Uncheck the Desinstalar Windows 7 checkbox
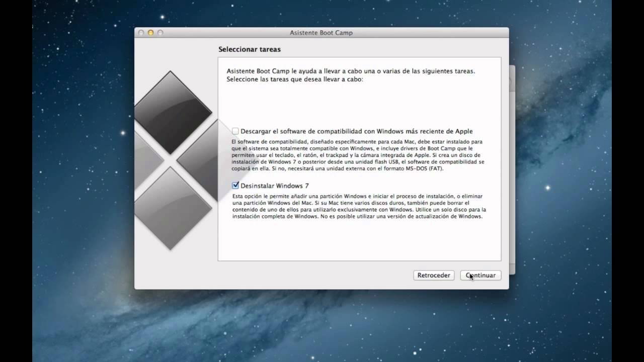644x362 pixels. 235,186
